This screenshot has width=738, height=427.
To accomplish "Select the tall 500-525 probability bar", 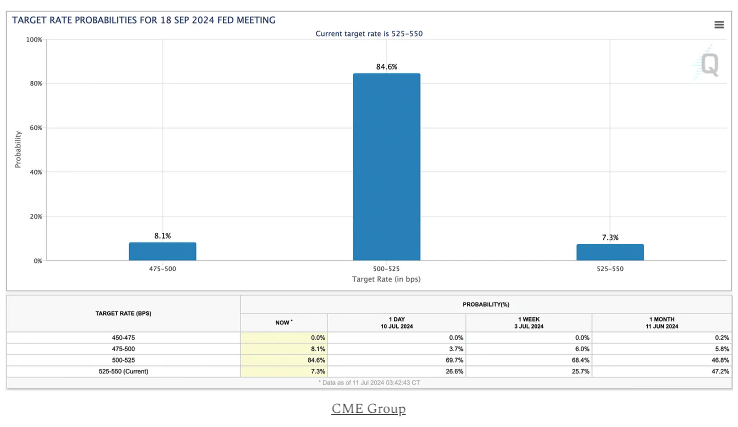I will click(x=386, y=166).
